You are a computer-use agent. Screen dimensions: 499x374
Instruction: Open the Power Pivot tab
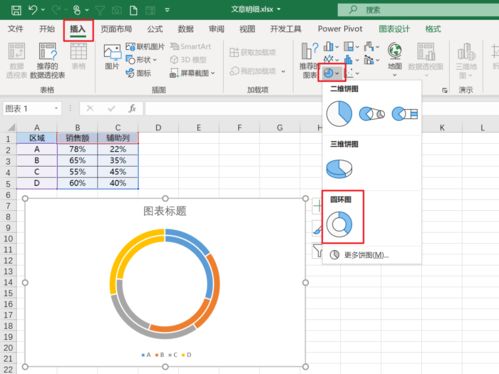[x=340, y=29]
